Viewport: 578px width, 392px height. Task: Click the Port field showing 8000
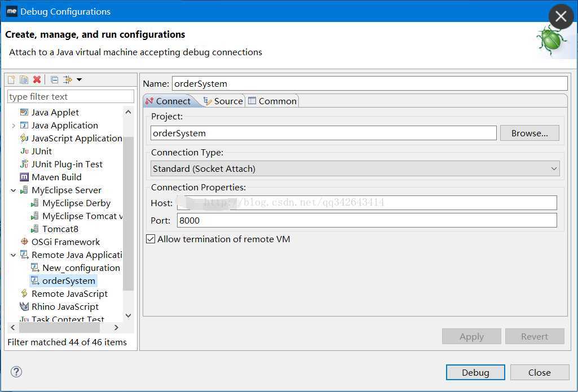click(x=367, y=220)
